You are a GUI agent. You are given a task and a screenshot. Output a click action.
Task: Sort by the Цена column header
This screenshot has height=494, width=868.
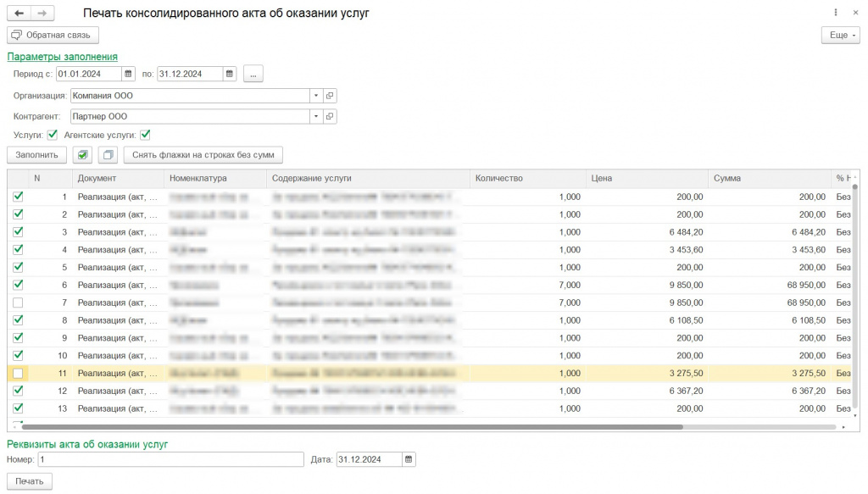click(647, 178)
